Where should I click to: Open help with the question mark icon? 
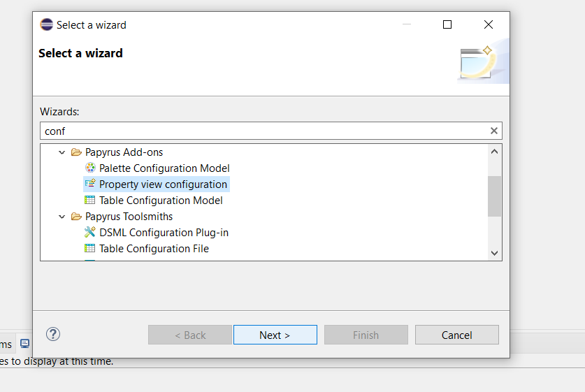(x=53, y=334)
